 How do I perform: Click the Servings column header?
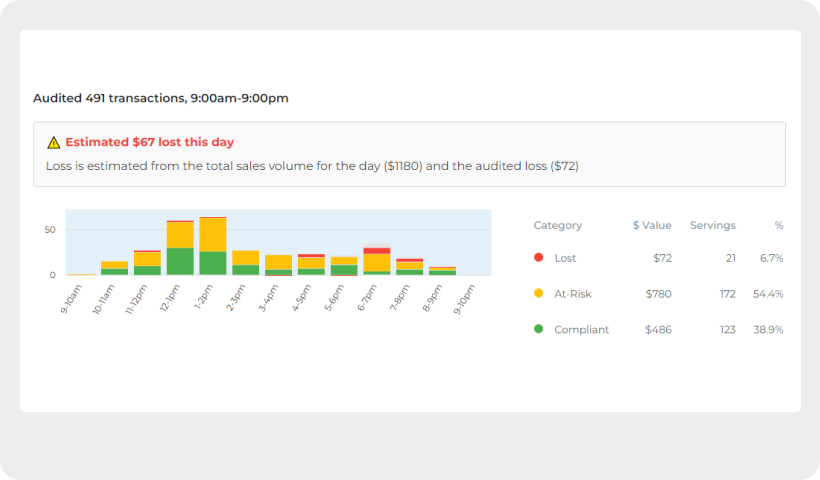(712, 225)
